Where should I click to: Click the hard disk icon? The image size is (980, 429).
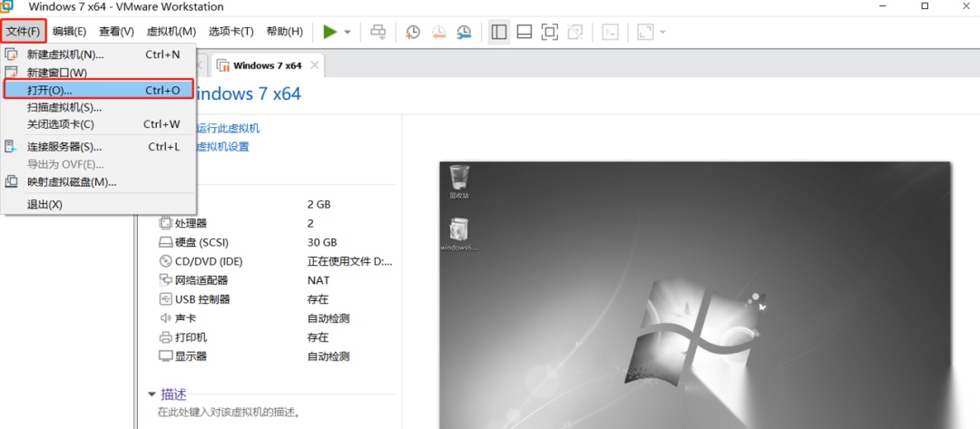(x=165, y=242)
